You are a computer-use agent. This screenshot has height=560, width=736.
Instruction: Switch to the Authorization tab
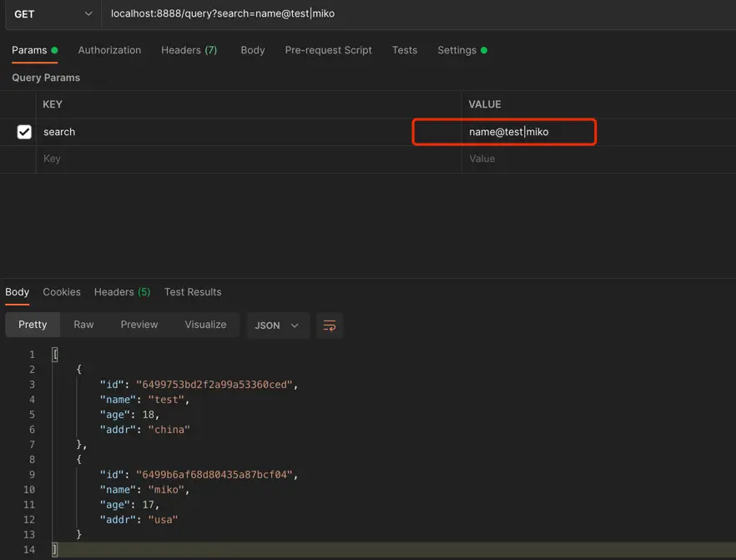(x=109, y=50)
